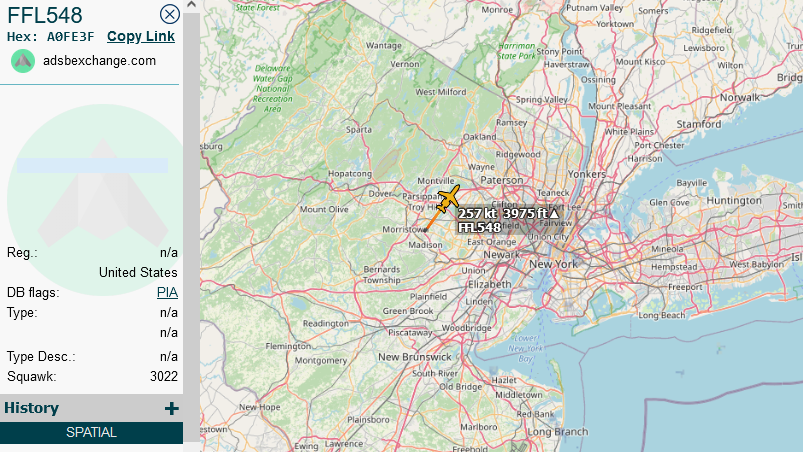Click the FFL548 callsign label on map
This screenshot has height=452, width=803.
[x=479, y=227]
